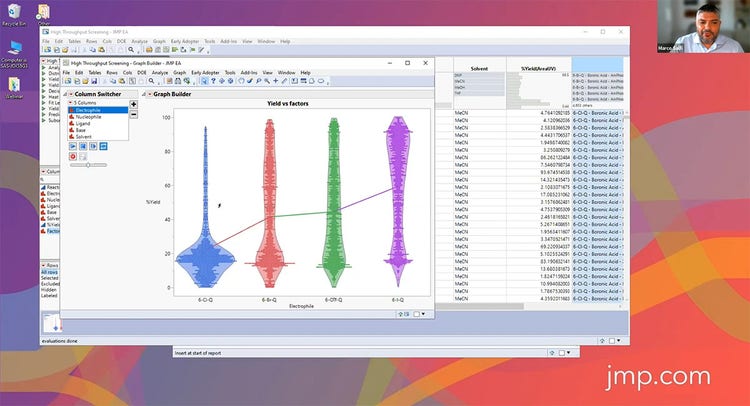Open the Rows panel red triangle in data table

coord(44,265)
